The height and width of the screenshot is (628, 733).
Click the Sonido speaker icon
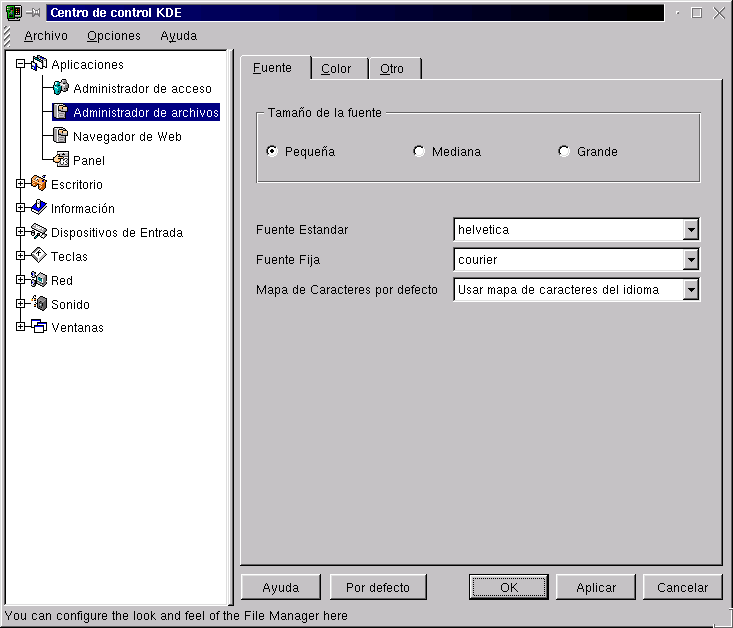point(39,304)
